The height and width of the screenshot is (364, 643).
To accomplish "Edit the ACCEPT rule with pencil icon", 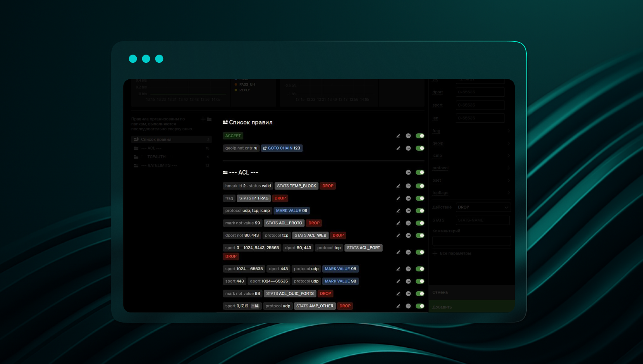I will [x=398, y=136].
